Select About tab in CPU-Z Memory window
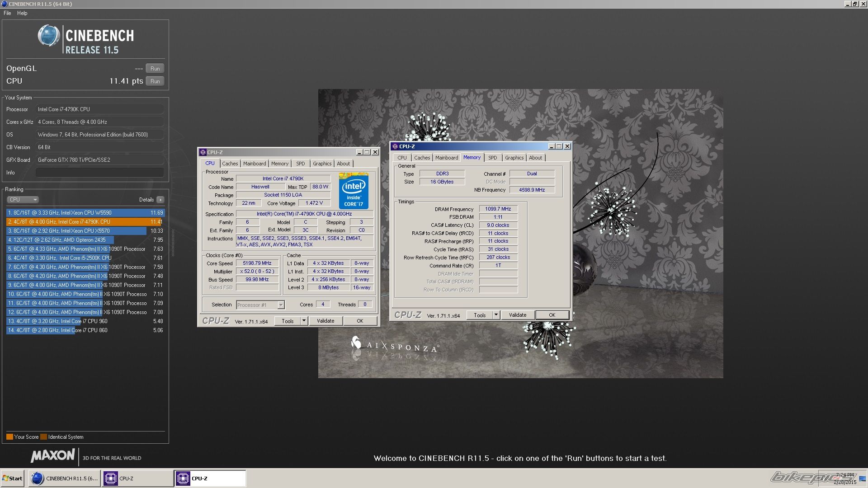The height and width of the screenshot is (488, 868). [536, 158]
